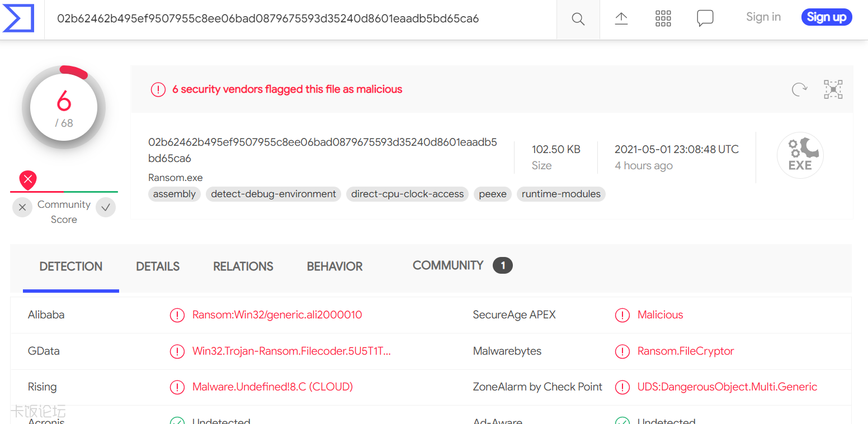The height and width of the screenshot is (424, 868).
Task: Open the upload file icon
Action: pyautogui.click(x=621, y=19)
